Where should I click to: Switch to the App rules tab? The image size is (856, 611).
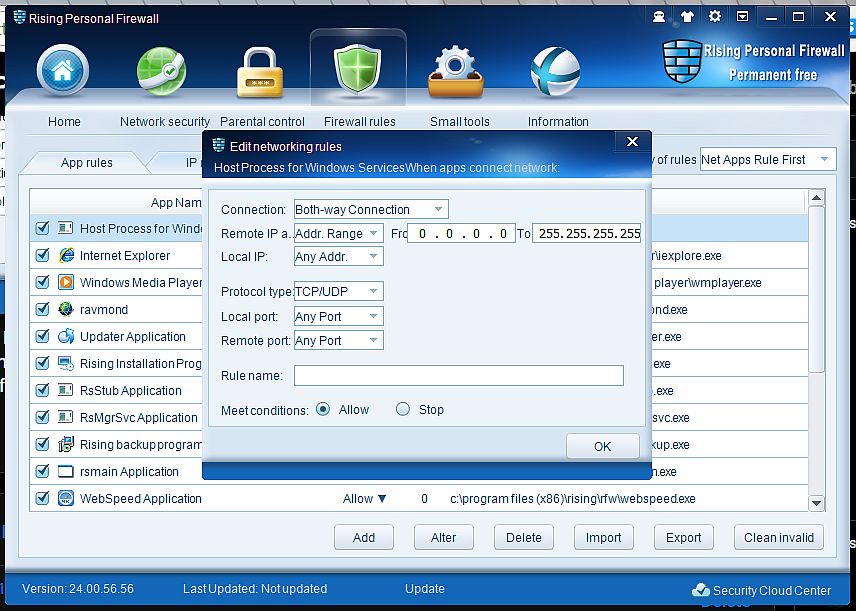pos(86,163)
